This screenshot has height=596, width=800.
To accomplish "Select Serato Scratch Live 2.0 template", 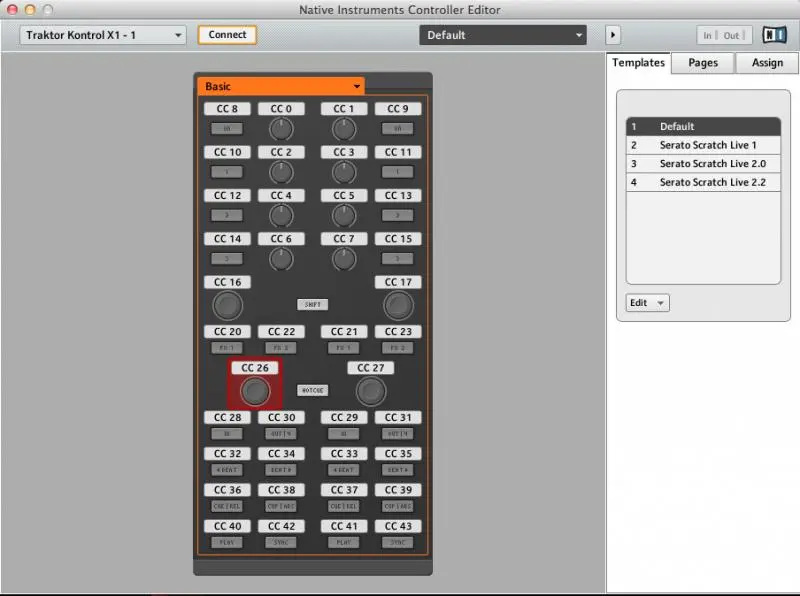I will click(x=712, y=163).
